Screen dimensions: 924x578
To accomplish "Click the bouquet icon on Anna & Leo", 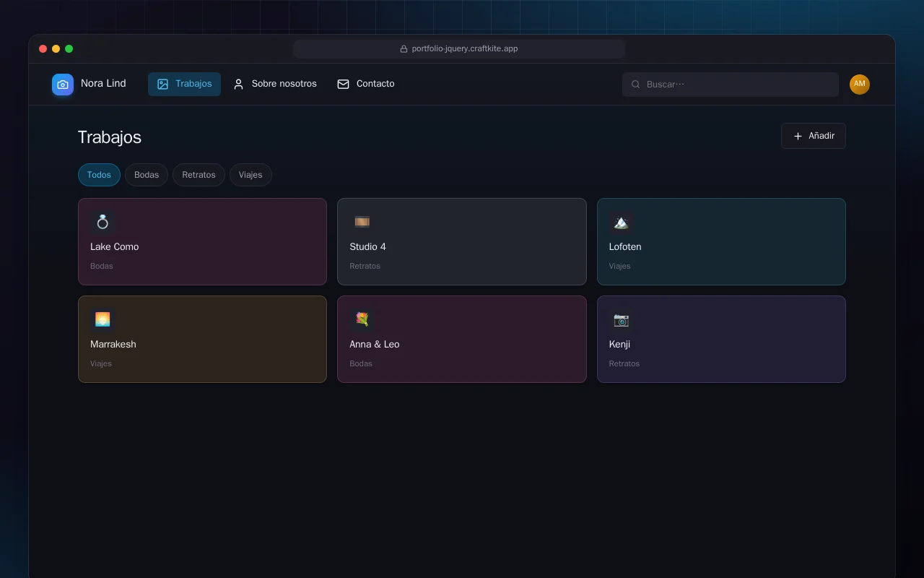I will pyautogui.click(x=362, y=319).
